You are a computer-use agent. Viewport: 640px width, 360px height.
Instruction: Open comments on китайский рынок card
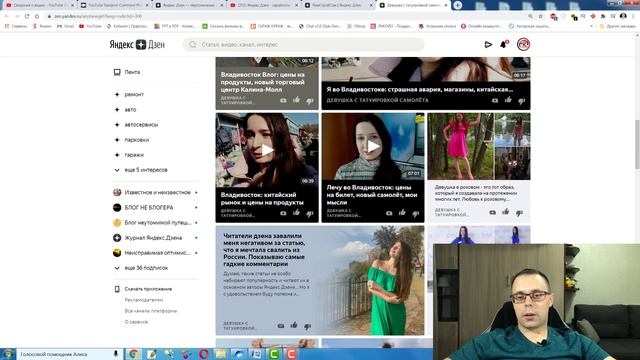[x=283, y=213]
